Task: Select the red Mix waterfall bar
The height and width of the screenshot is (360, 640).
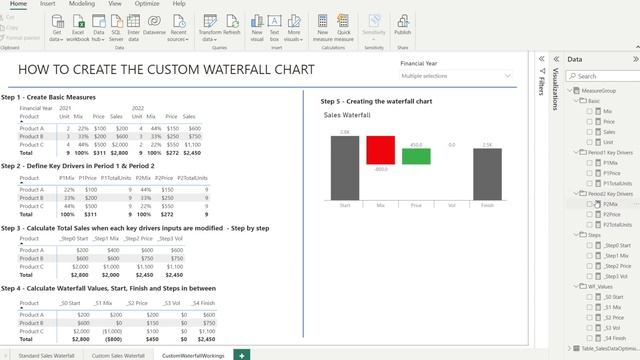Action: click(x=380, y=150)
